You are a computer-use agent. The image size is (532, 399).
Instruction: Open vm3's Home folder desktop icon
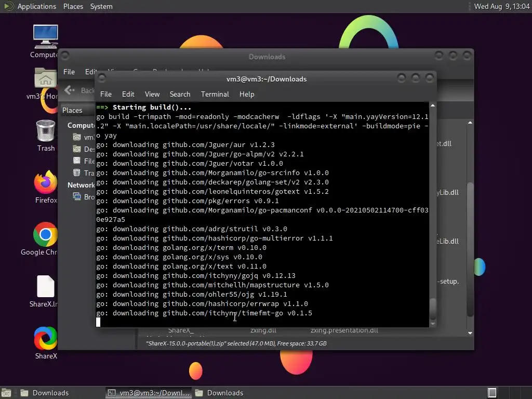tap(46, 78)
